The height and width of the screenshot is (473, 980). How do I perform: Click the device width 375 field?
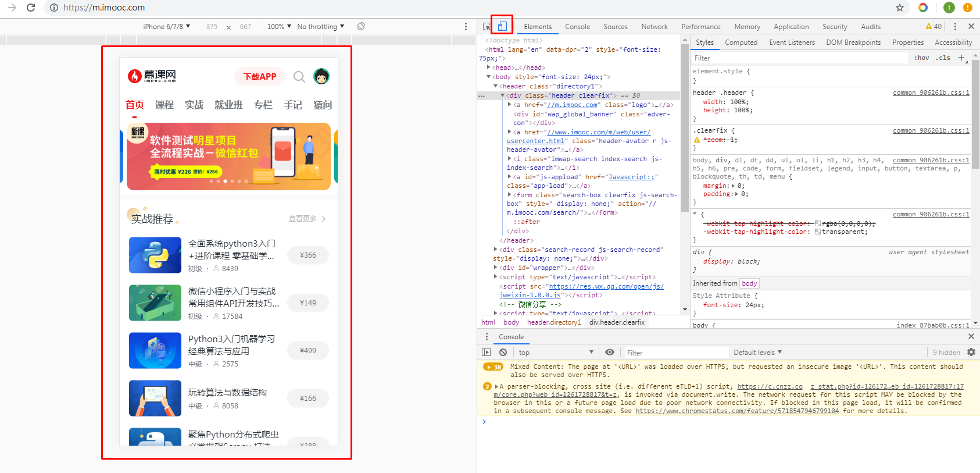212,27
